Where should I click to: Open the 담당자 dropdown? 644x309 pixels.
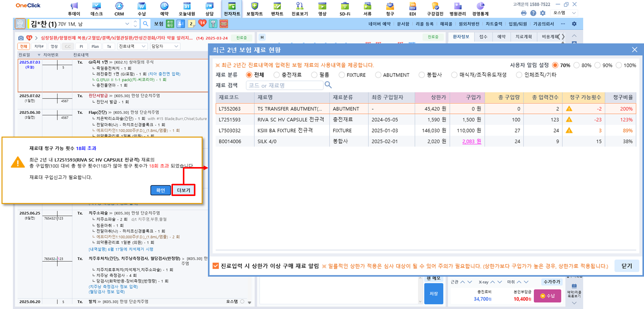165,46
